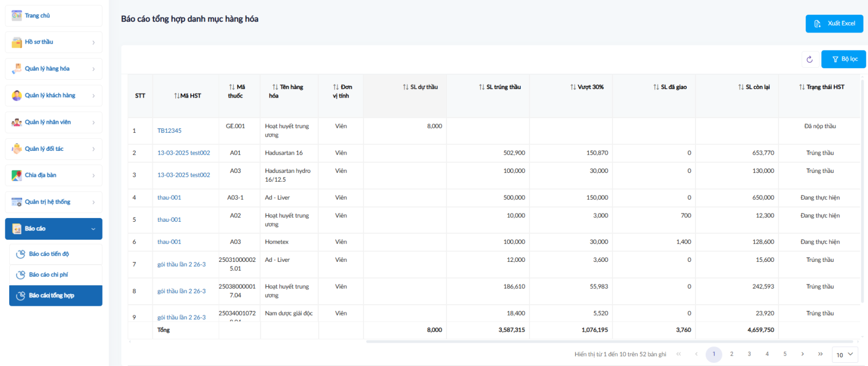Click the Báo cáo chi phí chart icon
This screenshot has width=868, height=366.
click(x=21, y=275)
